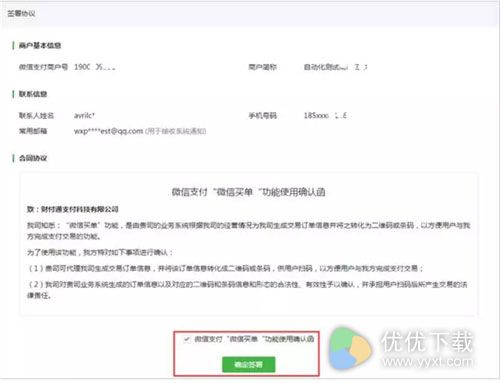500x383 pixels.
Task: Click the 合同协议 section heading
Action: (33, 158)
